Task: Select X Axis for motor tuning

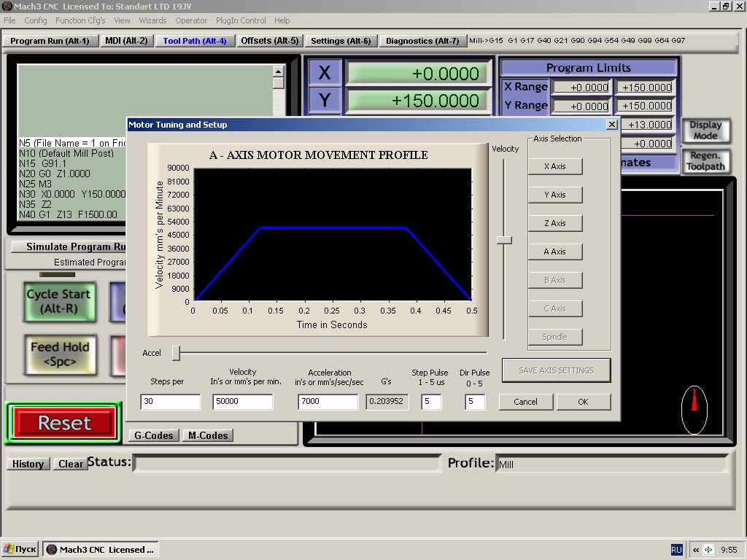Action: tap(554, 166)
